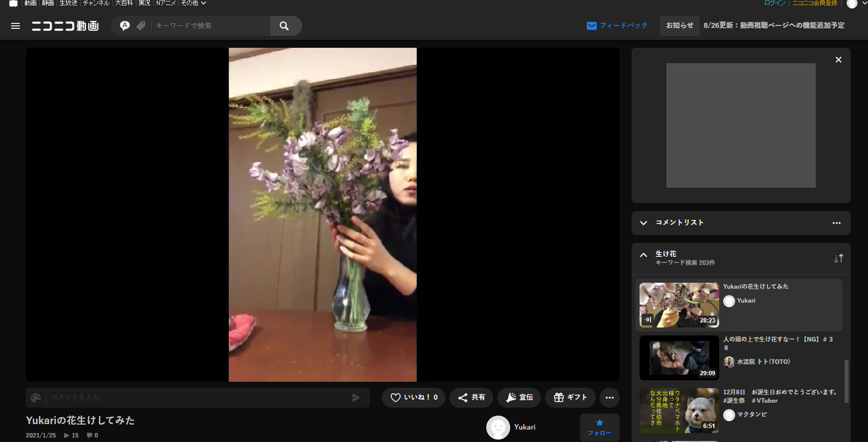Open 8/26更新 announcement link

click(x=774, y=25)
